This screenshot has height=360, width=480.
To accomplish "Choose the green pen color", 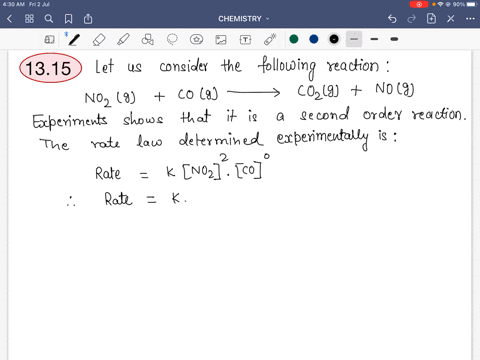I will pos(294,39).
